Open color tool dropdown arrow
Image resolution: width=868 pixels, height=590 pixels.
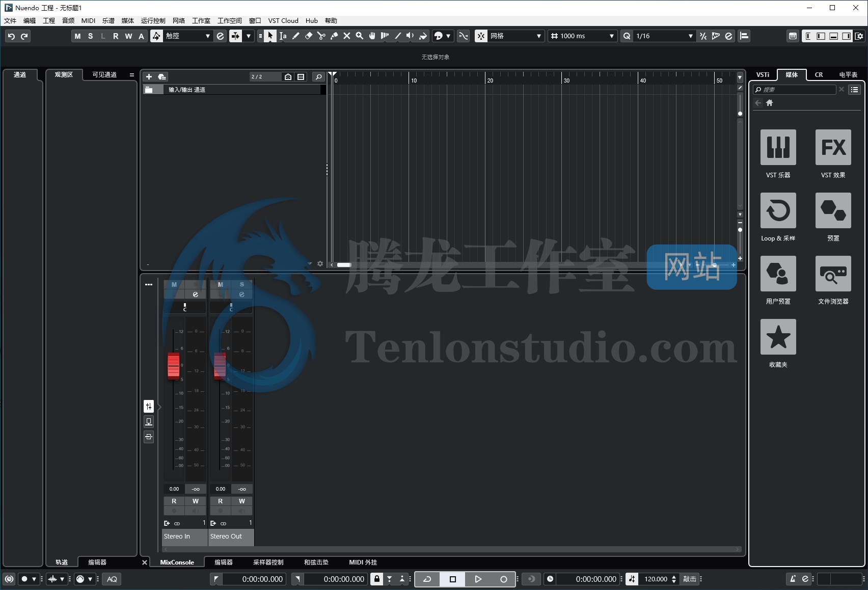448,36
